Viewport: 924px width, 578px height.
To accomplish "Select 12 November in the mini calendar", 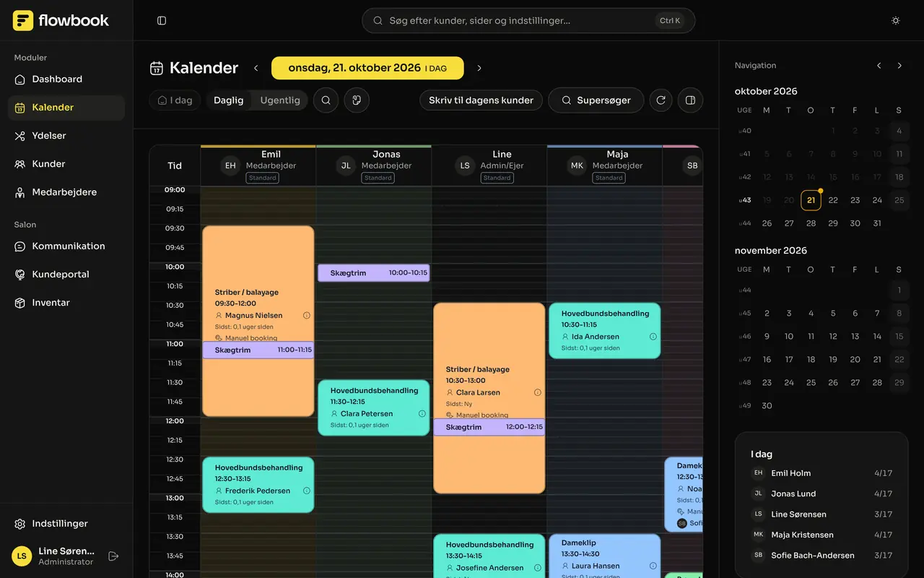I will pyautogui.click(x=833, y=337).
